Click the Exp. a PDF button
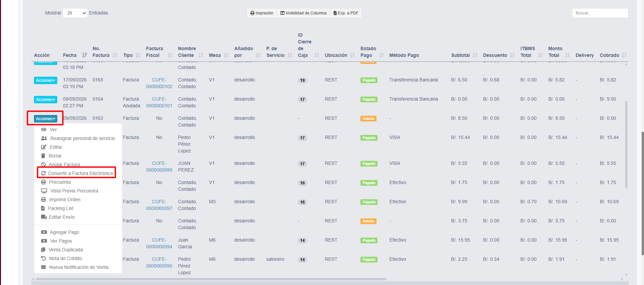Image resolution: width=644 pixels, height=285 pixels. (346, 13)
